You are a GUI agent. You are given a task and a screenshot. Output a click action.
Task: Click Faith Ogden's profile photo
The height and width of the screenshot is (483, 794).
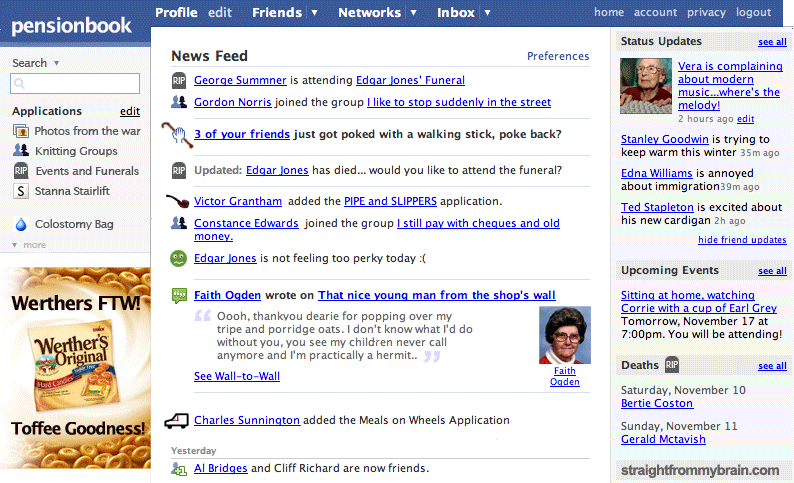pyautogui.click(x=564, y=335)
